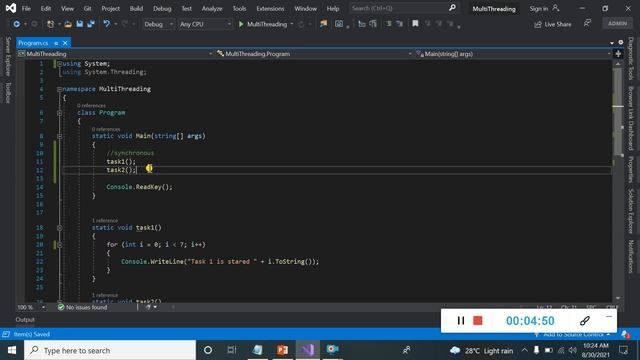Close the Program.cs tab
640x360 pixels.
(x=65, y=43)
